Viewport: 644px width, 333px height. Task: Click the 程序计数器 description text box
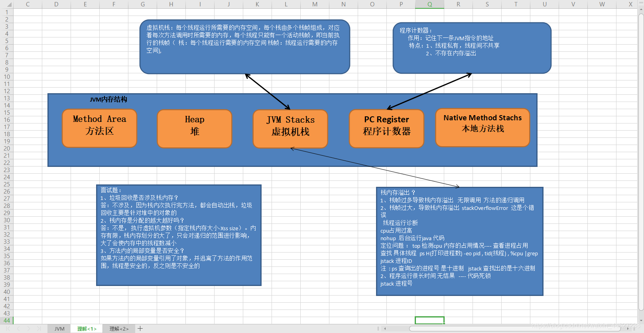pyautogui.click(x=472, y=48)
